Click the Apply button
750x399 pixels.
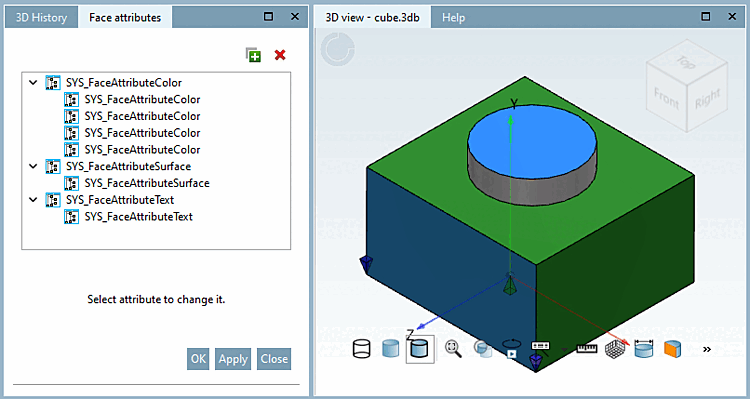[x=233, y=359]
